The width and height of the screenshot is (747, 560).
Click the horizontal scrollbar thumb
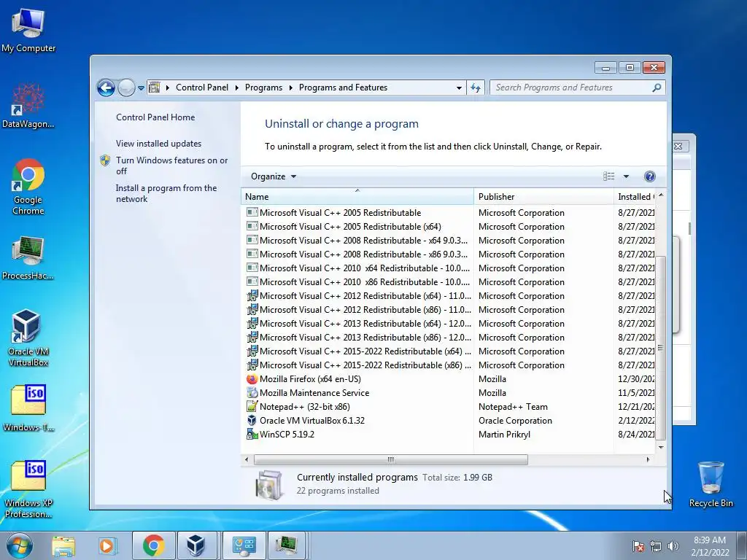tap(391, 459)
